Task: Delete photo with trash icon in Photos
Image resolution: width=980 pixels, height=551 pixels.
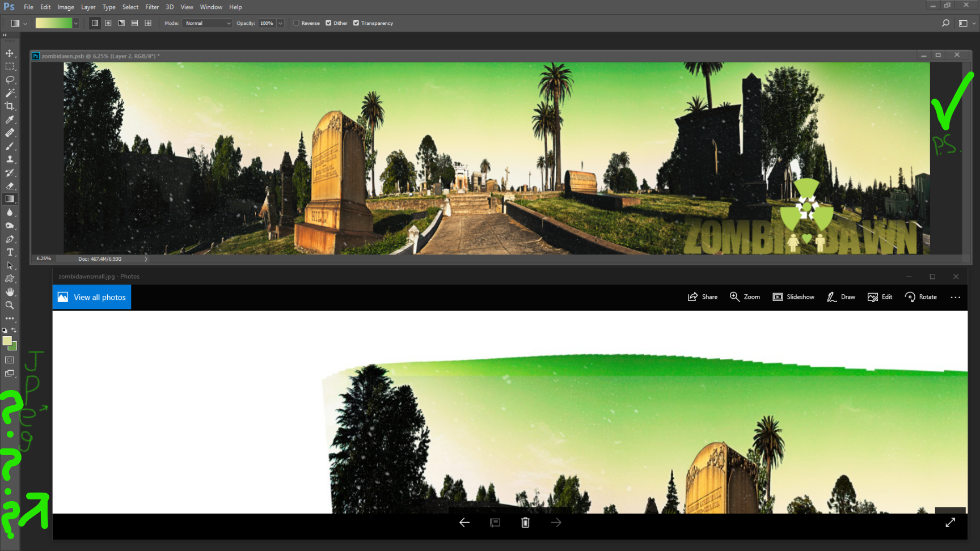Action: (525, 523)
